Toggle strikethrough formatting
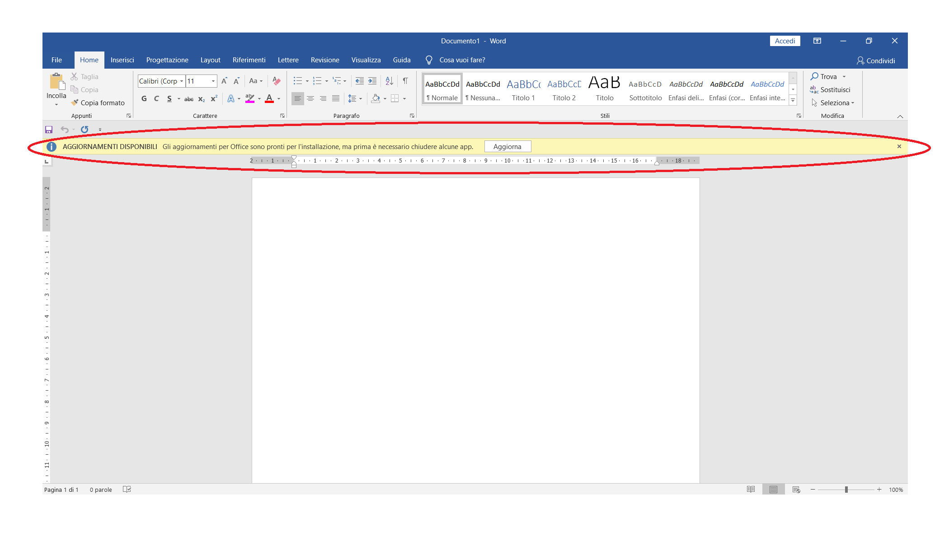The image size is (949, 560). tap(189, 98)
